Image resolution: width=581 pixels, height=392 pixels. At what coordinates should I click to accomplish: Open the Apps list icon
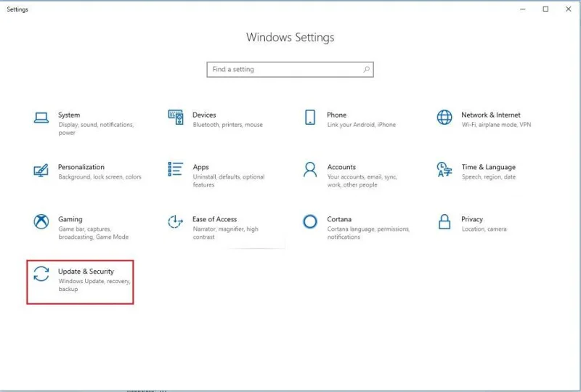coord(175,169)
